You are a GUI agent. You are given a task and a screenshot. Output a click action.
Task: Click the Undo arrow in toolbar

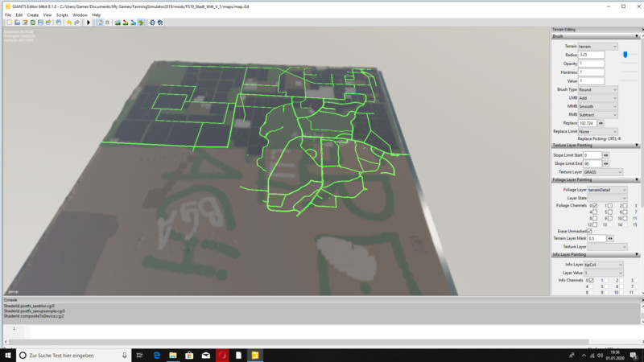[x=68, y=23]
